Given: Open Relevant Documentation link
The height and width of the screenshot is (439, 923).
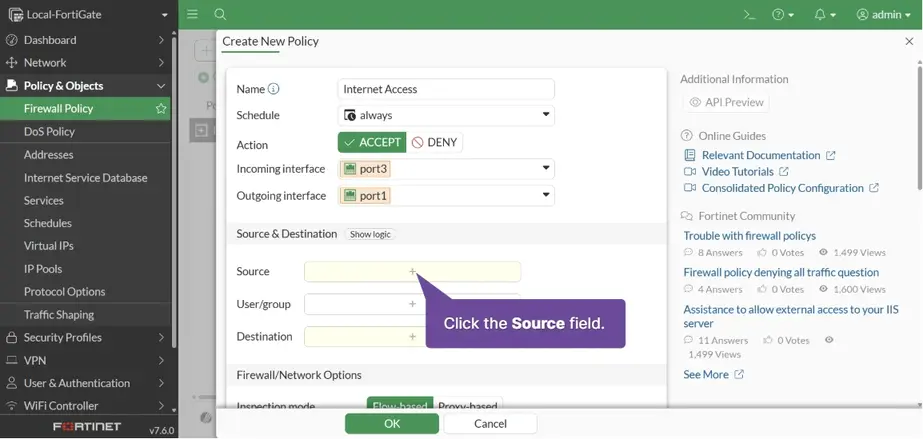Looking at the screenshot, I should (x=760, y=155).
